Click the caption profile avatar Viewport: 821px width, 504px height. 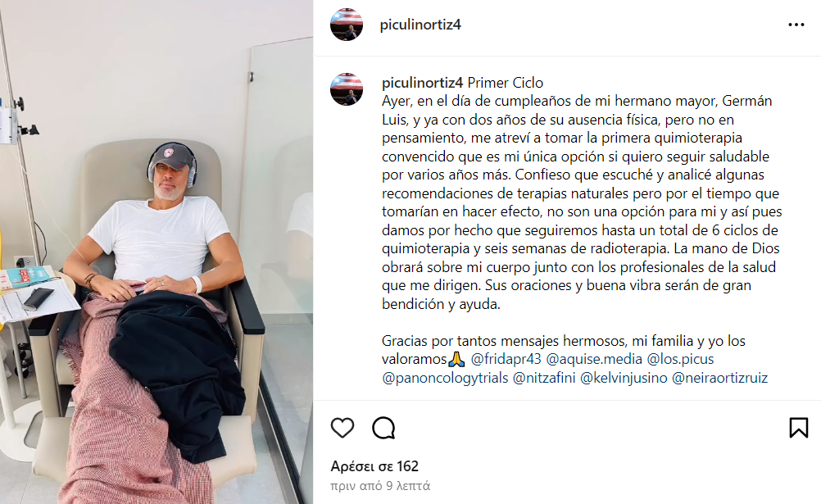(x=346, y=89)
